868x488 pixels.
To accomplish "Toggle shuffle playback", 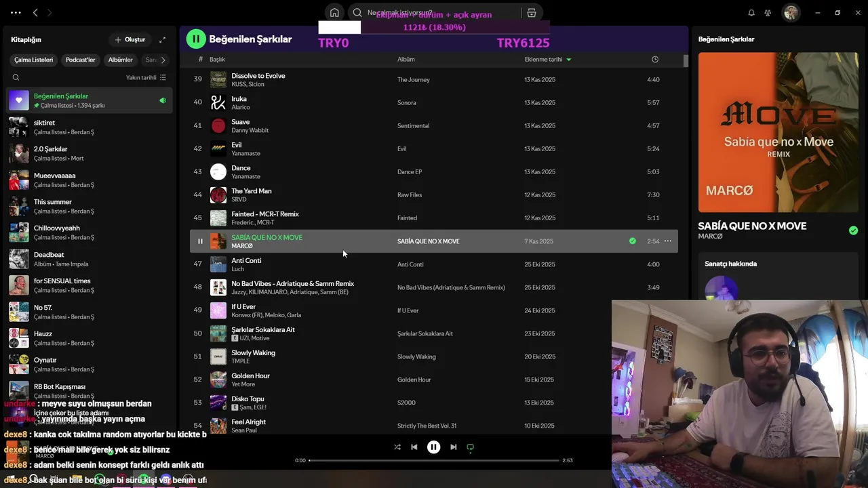I will pos(397,447).
